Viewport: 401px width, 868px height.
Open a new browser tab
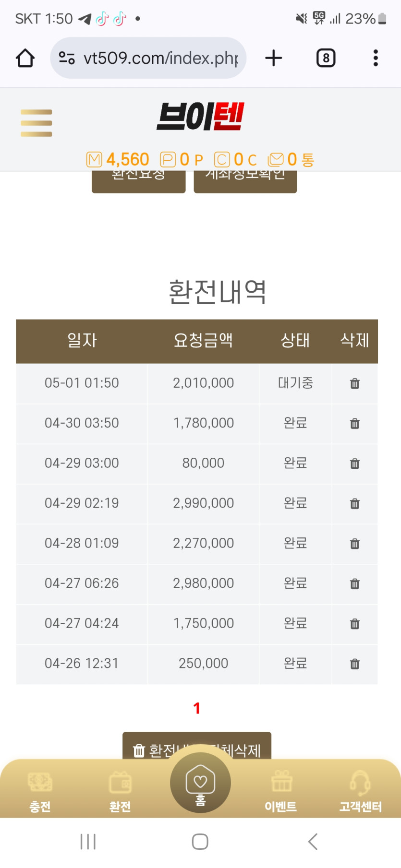[273, 58]
